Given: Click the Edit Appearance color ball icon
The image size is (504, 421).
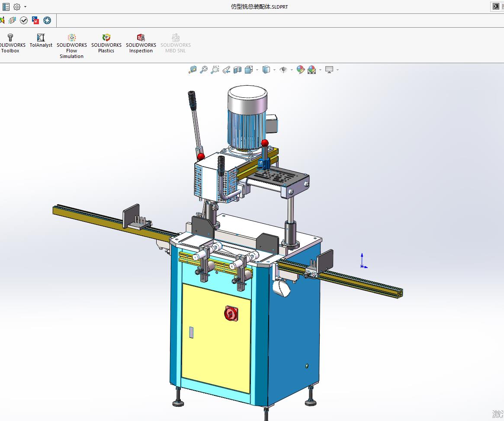Looking at the screenshot, I should pos(301,70).
